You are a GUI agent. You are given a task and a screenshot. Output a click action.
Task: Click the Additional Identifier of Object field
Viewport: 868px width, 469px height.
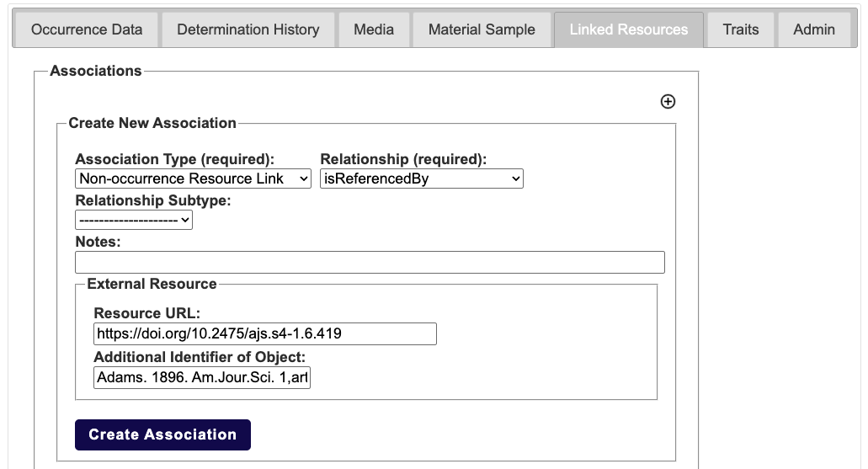pyautogui.click(x=202, y=377)
